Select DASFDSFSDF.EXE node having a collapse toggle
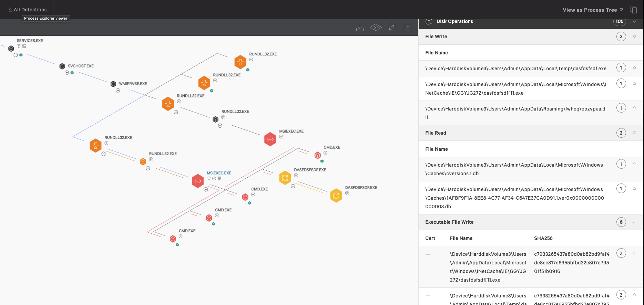 pos(285,178)
